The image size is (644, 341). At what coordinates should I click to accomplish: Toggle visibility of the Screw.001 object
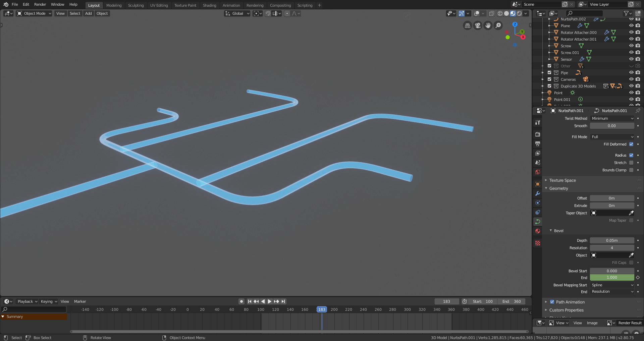(631, 52)
